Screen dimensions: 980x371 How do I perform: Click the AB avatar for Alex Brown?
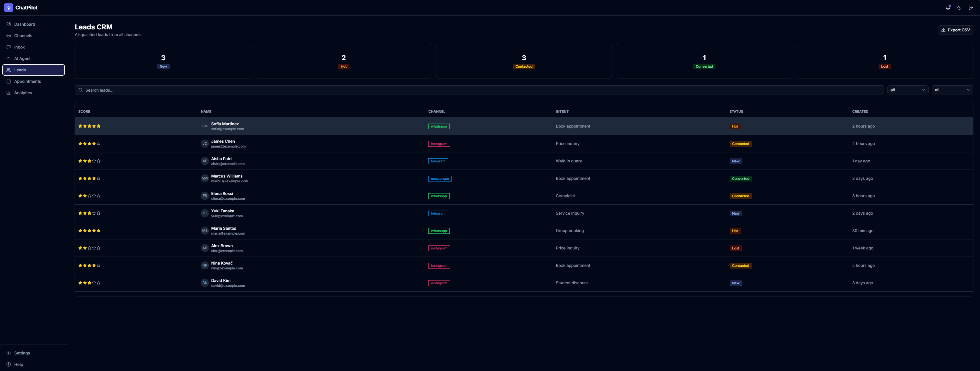(x=205, y=248)
